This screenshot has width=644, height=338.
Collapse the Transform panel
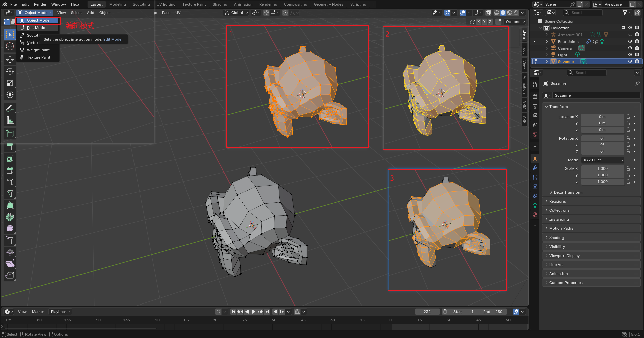558,107
